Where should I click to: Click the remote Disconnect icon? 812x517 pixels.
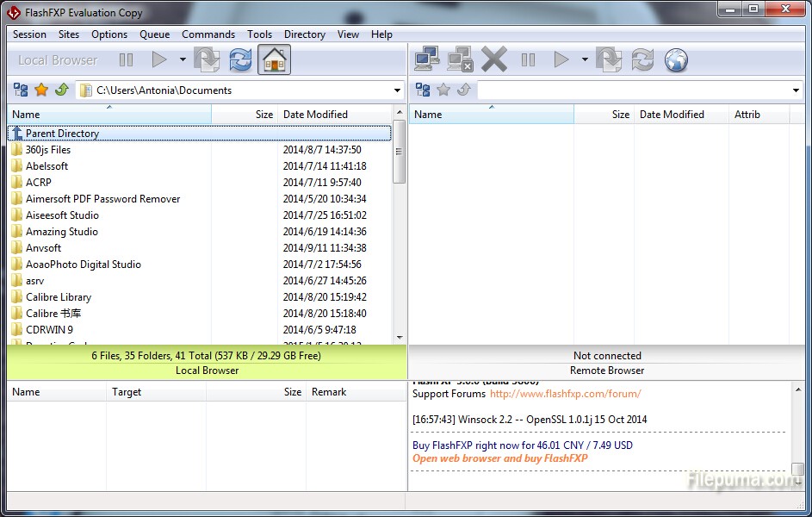(x=461, y=60)
